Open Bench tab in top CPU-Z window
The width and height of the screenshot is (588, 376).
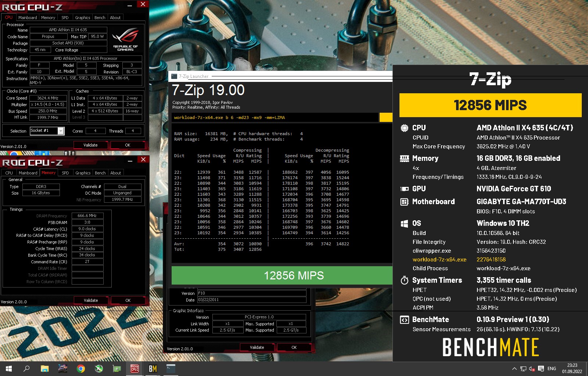pyautogui.click(x=100, y=18)
